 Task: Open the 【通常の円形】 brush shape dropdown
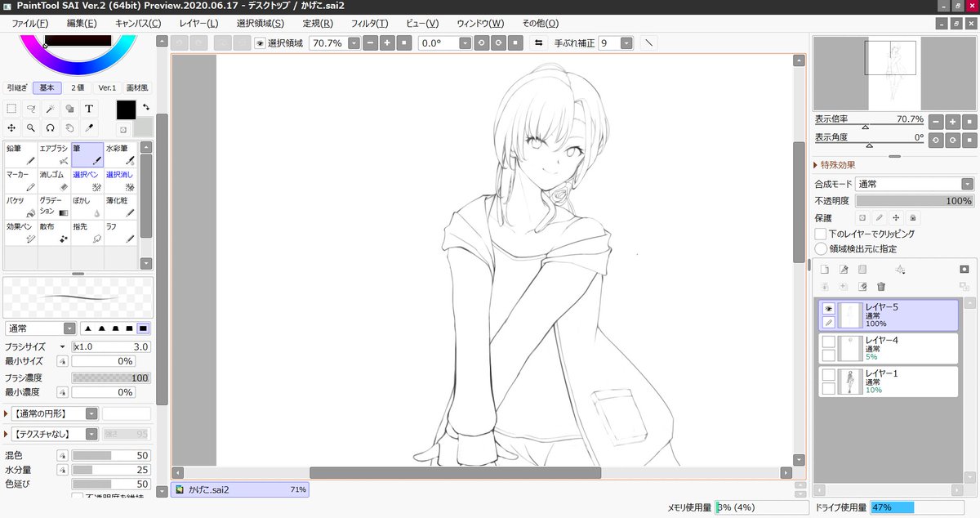coord(91,414)
